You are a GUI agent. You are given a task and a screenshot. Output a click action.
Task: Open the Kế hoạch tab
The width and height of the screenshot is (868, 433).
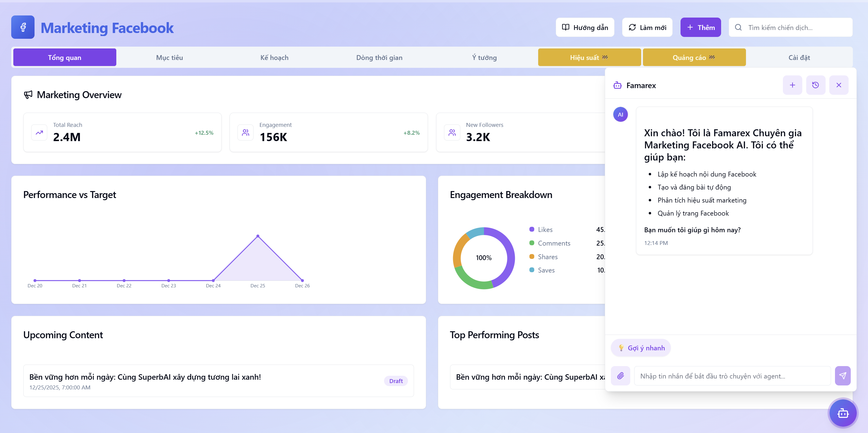coord(274,57)
